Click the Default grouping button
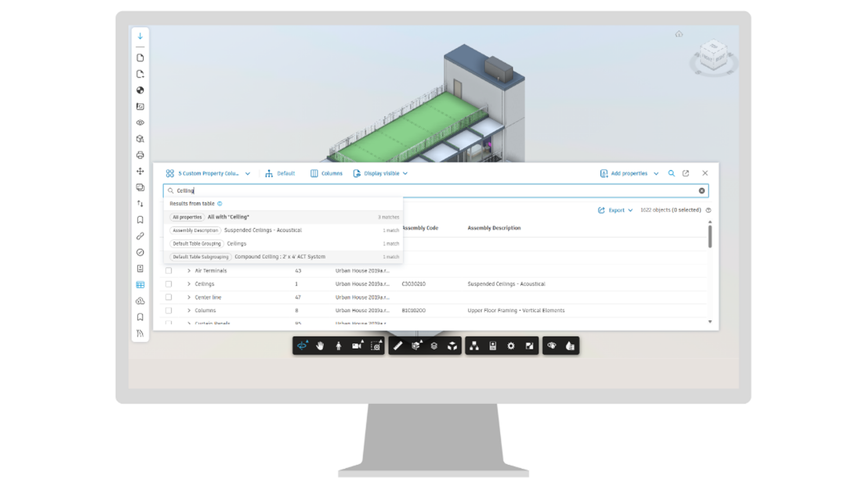Image resolution: width=868 pixels, height=489 pixels. click(280, 173)
